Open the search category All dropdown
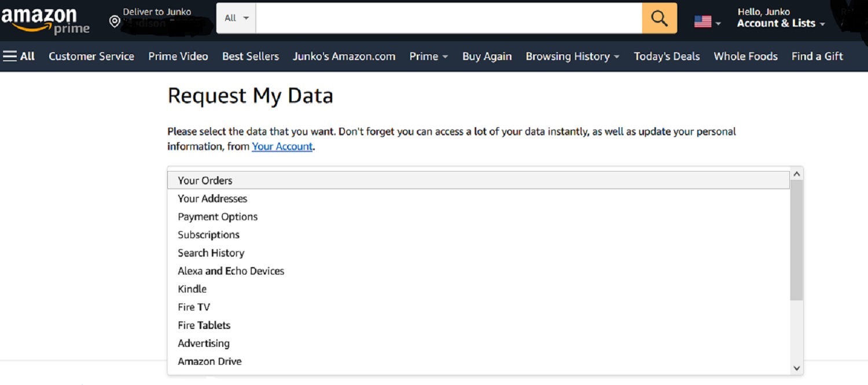The image size is (868, 385). point(236,18)
